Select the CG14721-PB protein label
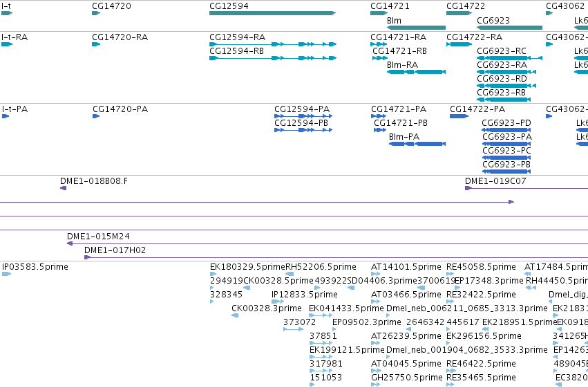This screenshot has height=388, width=588. click(401, 123)
